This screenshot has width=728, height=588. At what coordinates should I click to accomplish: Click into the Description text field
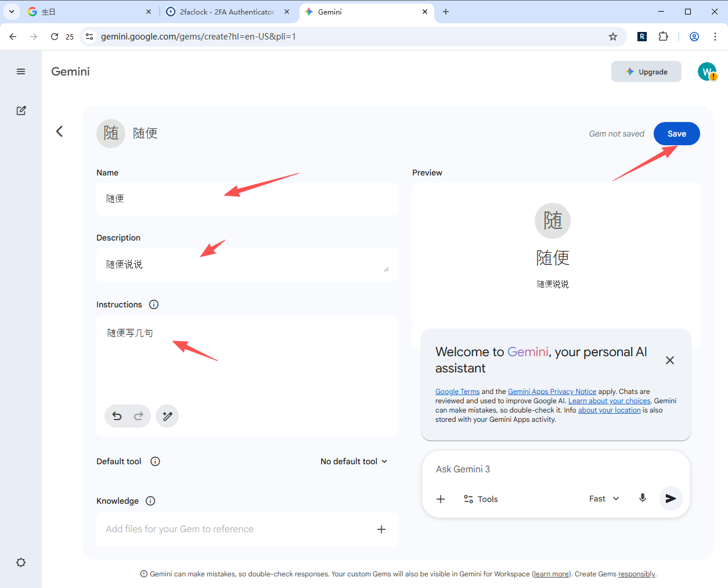pyautogui.click(x=244, y=264)
